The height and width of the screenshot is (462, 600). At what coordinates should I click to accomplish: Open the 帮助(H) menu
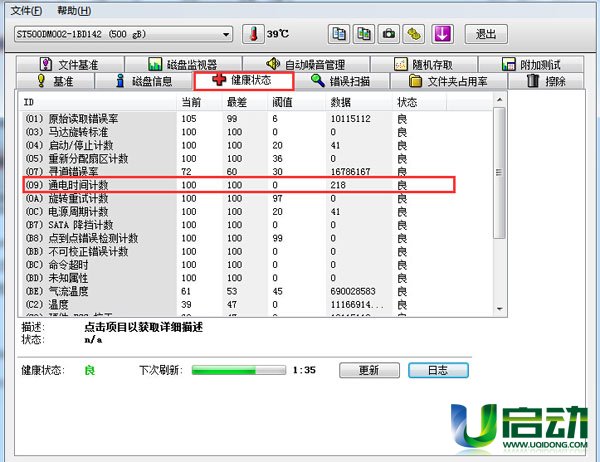74,11
